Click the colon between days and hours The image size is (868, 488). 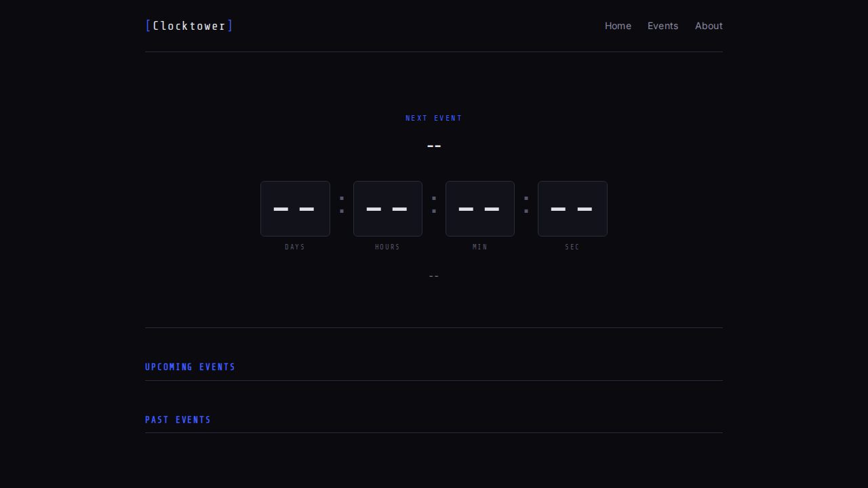click(x=342, y=205)
